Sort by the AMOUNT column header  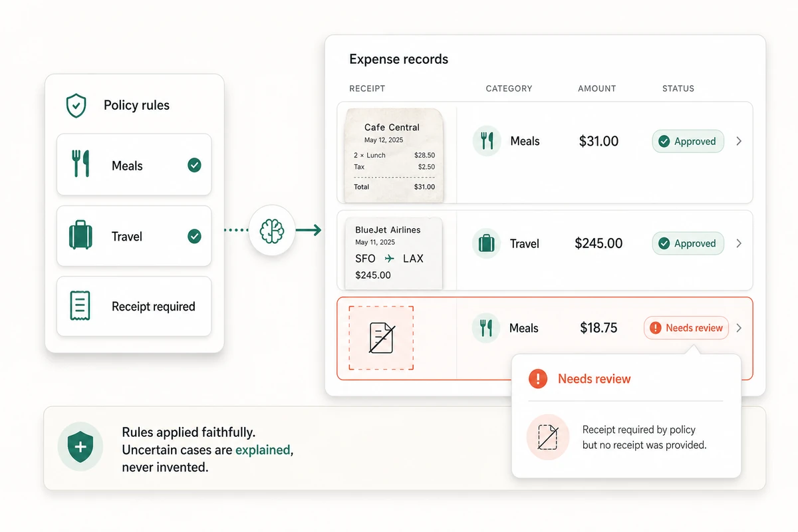pyautogui.click(x=597, y=88)
